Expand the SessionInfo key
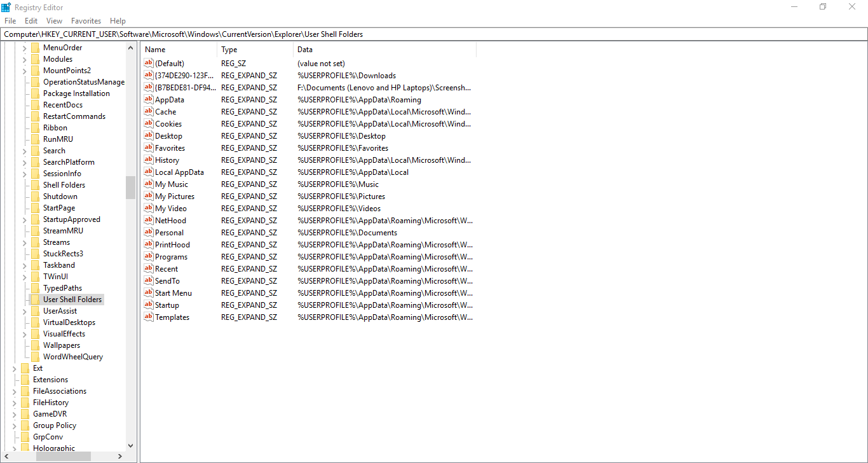This screenshot has width=868, height=463. coord(25,174)
